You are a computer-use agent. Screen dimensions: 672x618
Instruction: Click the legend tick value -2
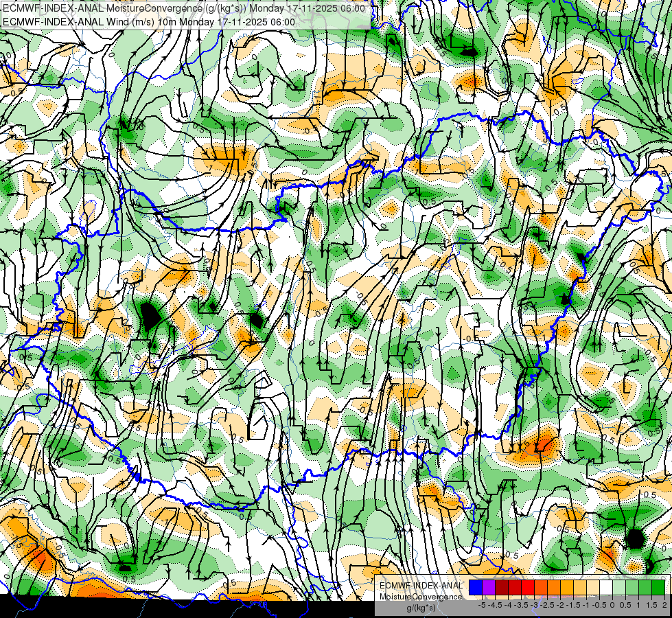click(561, 605)
